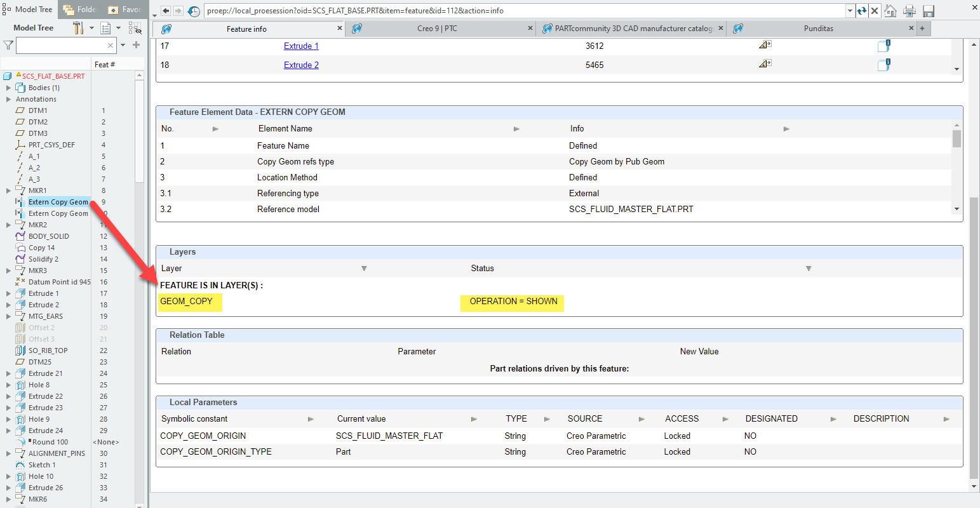Image resolution: width=980 pixels, height=508 pixels.
Task: Open the Model Tree settings tools icon
Action: (79, 27)
